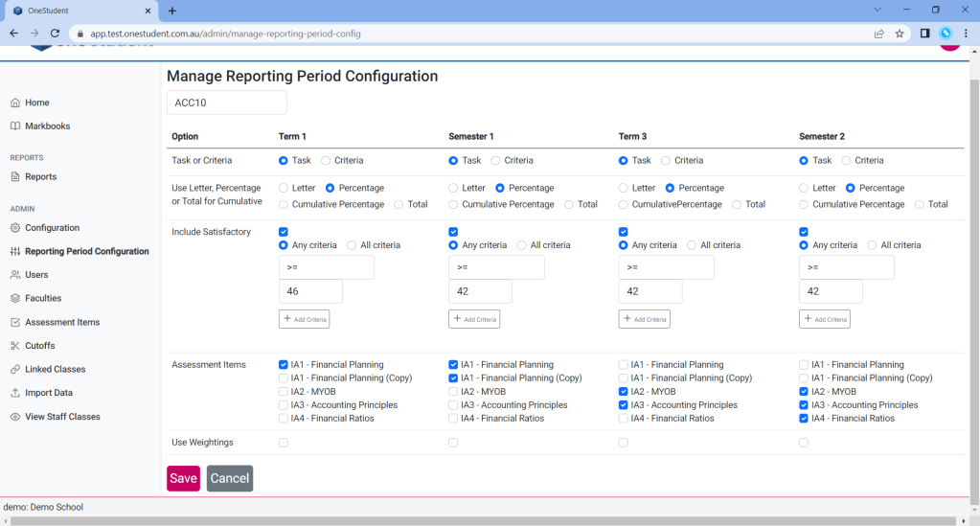The image size is (980, 526).
Task: Open View Staff Classes menu item
Action: coord(62,417)
